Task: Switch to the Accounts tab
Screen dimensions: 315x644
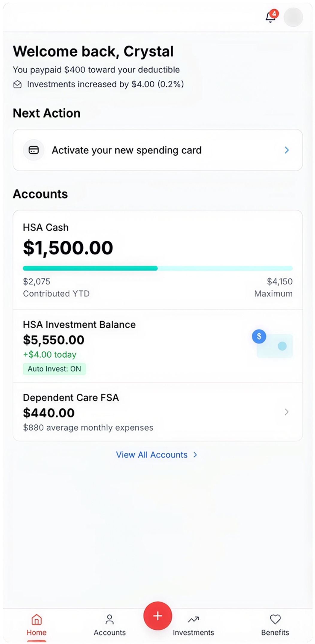Action: [110, 625]
